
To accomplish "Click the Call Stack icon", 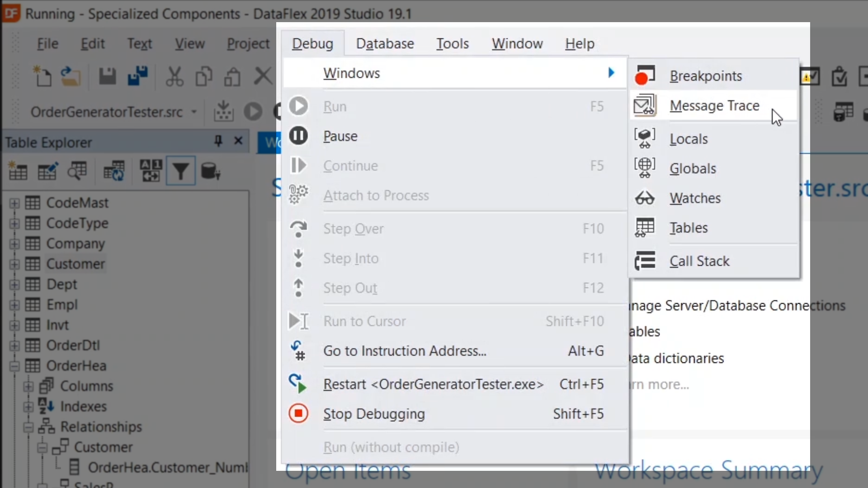I will click(x=645, y=261).
